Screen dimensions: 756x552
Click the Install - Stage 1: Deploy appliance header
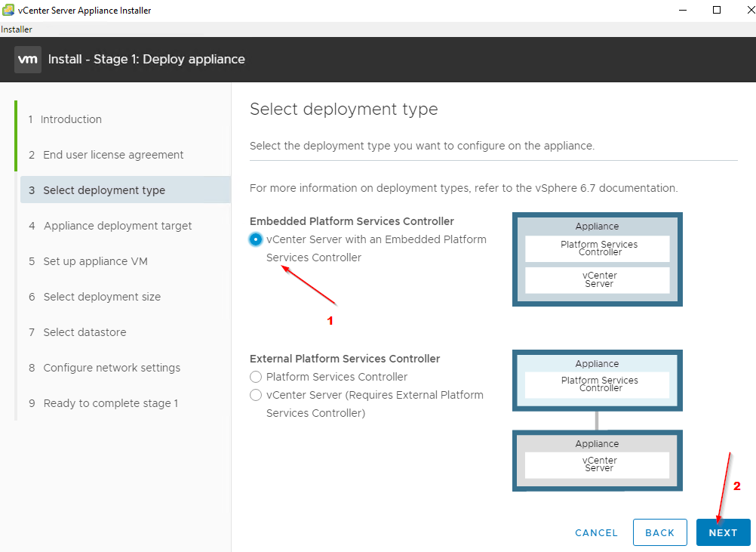(x=146, y=60)
